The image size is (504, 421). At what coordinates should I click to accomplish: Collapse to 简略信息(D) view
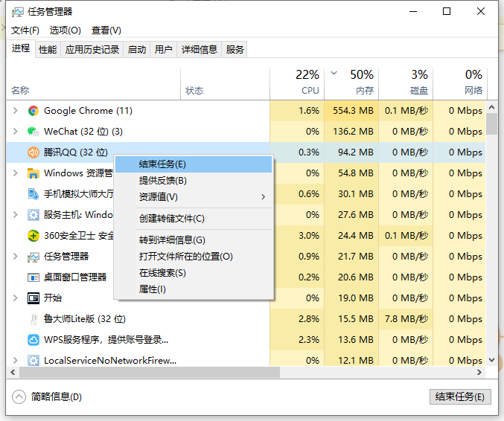click(x=48, y=397)
